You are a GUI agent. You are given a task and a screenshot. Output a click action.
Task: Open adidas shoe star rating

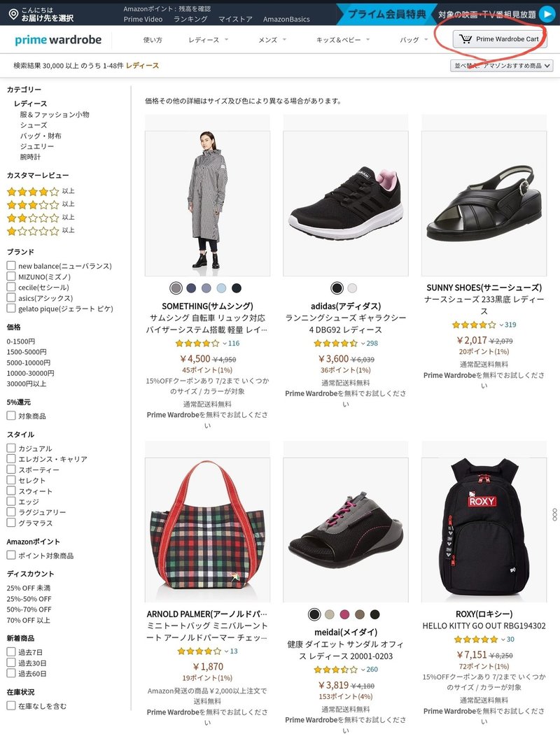tap(335, 344)
